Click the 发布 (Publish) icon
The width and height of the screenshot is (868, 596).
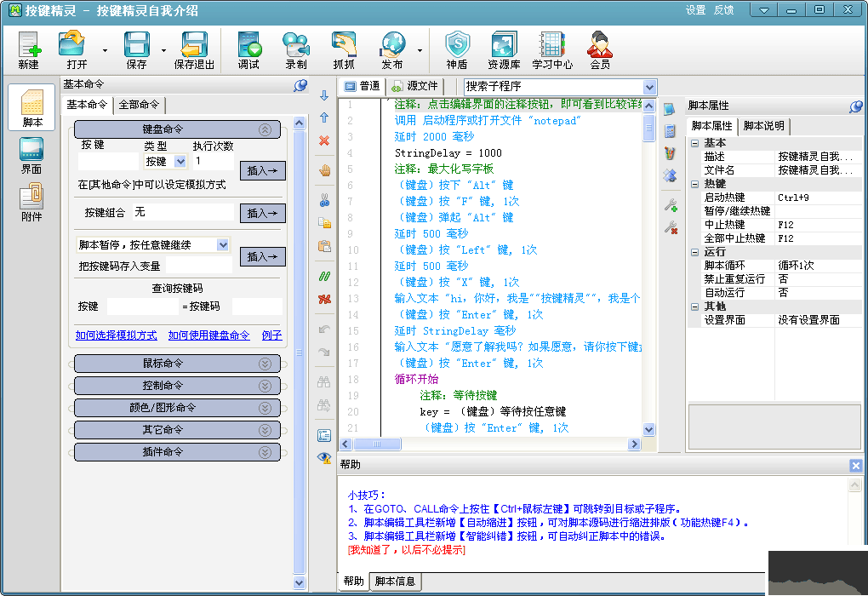coord(392,49)
